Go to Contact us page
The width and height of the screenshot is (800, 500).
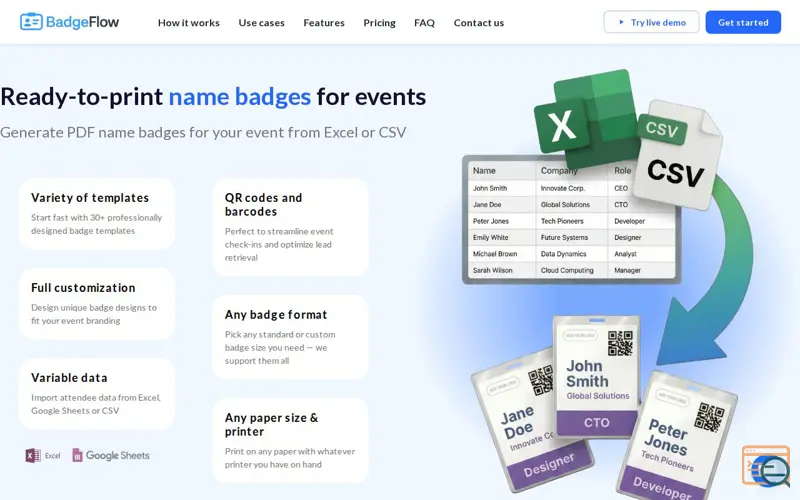479,22
